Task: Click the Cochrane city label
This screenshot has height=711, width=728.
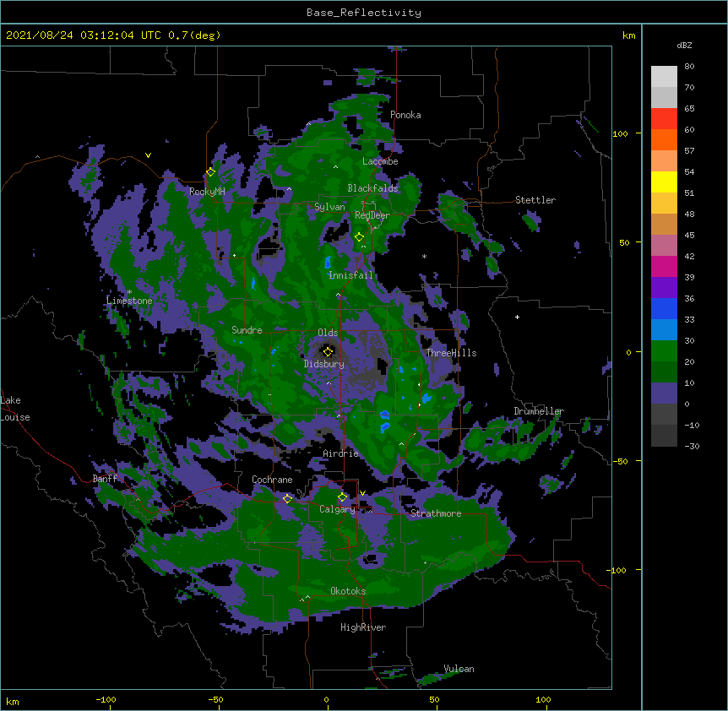Action: [272, 480]
